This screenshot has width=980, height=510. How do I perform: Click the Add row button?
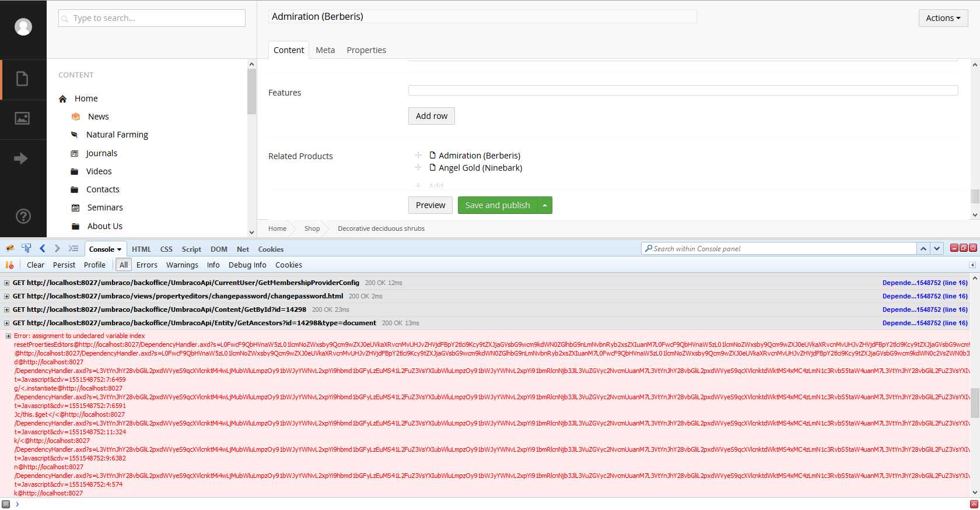(431, 116)
